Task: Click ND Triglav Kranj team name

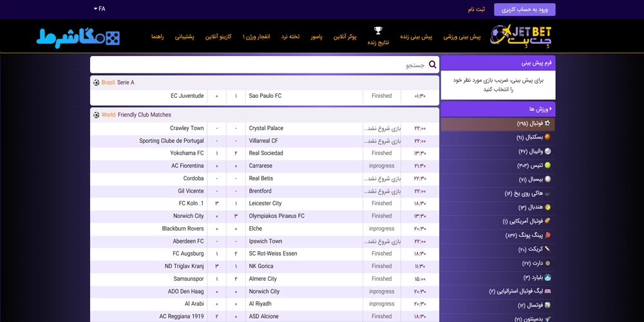Action: point(184,266)
